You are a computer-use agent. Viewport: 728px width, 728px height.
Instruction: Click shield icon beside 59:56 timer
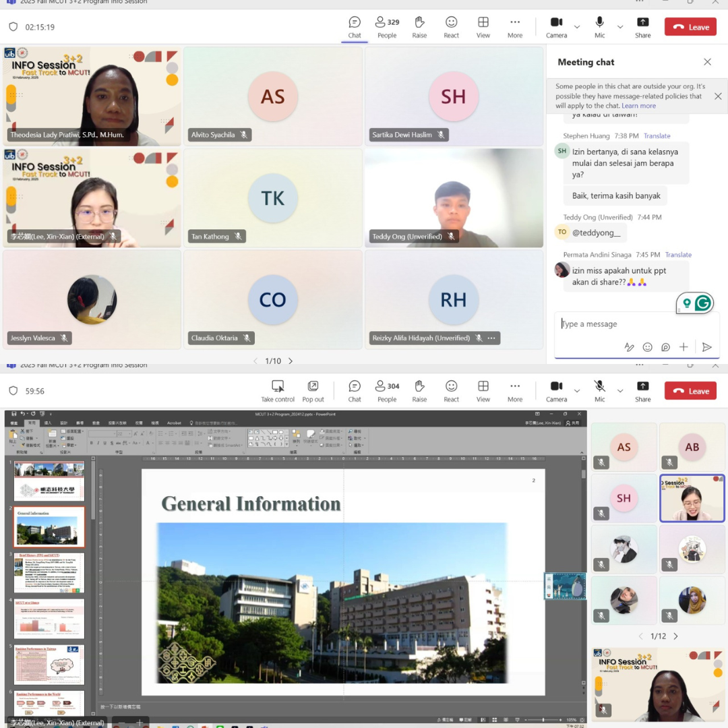pos(13,391)
